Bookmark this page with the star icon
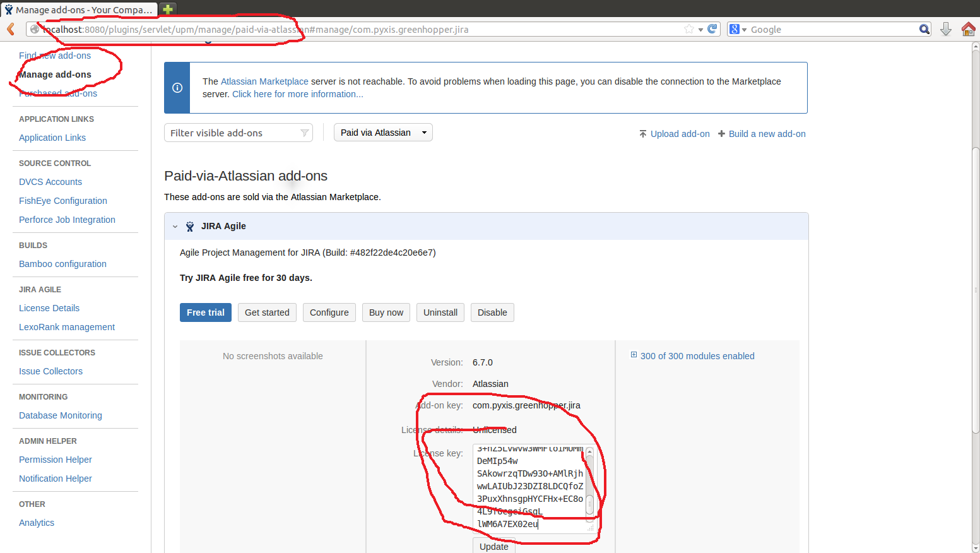Screen dimensions: 980x553 click(689, 29)
